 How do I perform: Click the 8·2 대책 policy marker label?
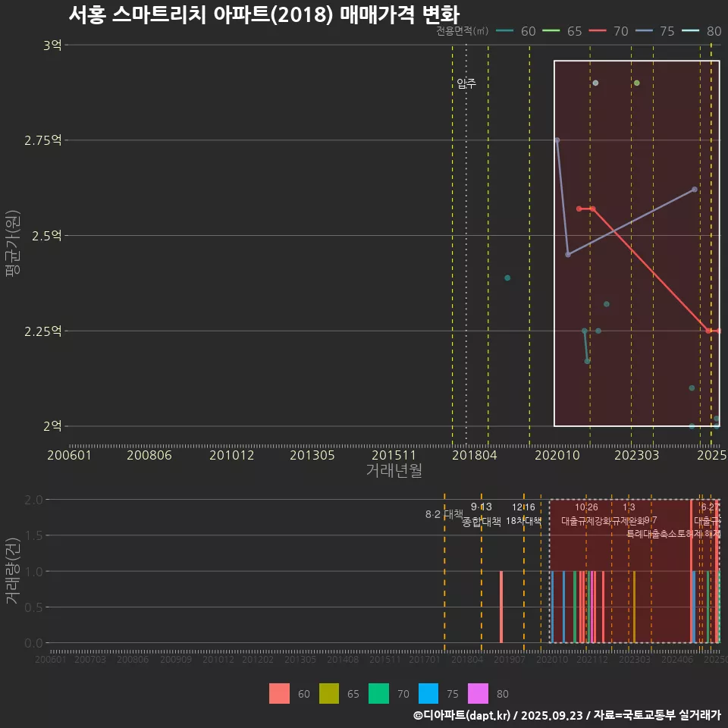pyautogui.click(x=444, y=514)
